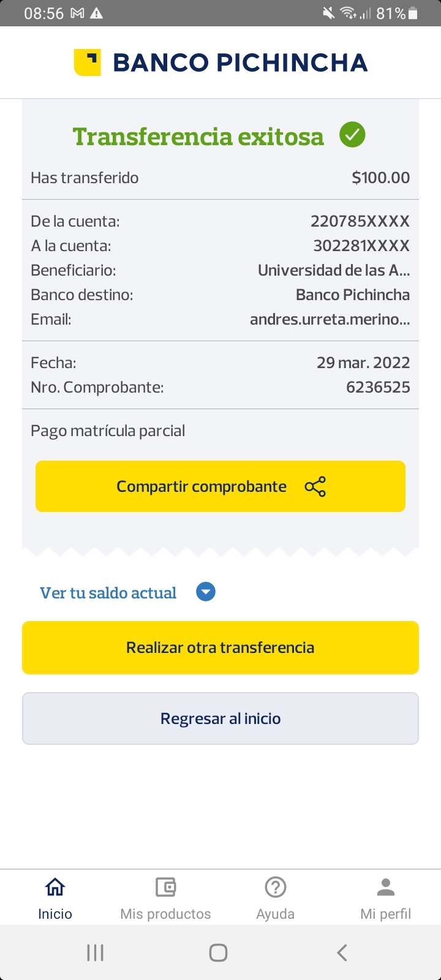
Task: Tap the Nro. Comprobante number 6236525
Action: (378, 387)
